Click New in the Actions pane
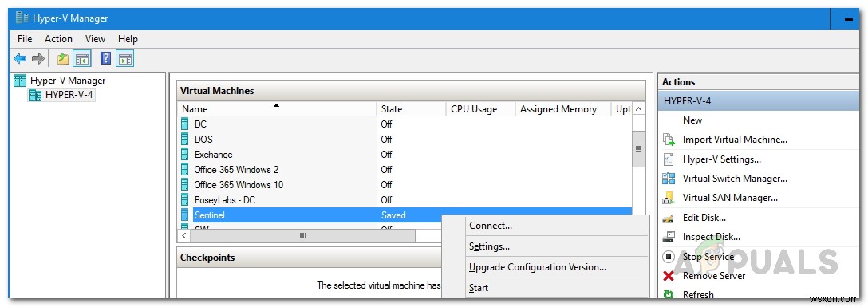 pyautogui.click(x=692, y=120)
